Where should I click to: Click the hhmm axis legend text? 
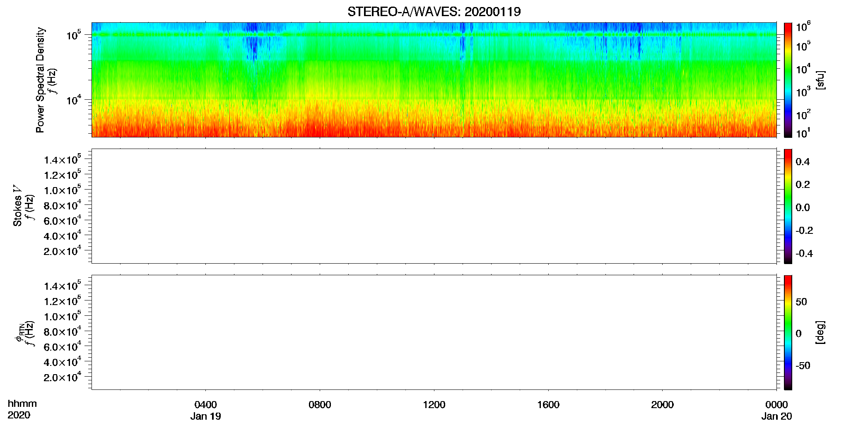pyautogui.click(x=22, y=404)
